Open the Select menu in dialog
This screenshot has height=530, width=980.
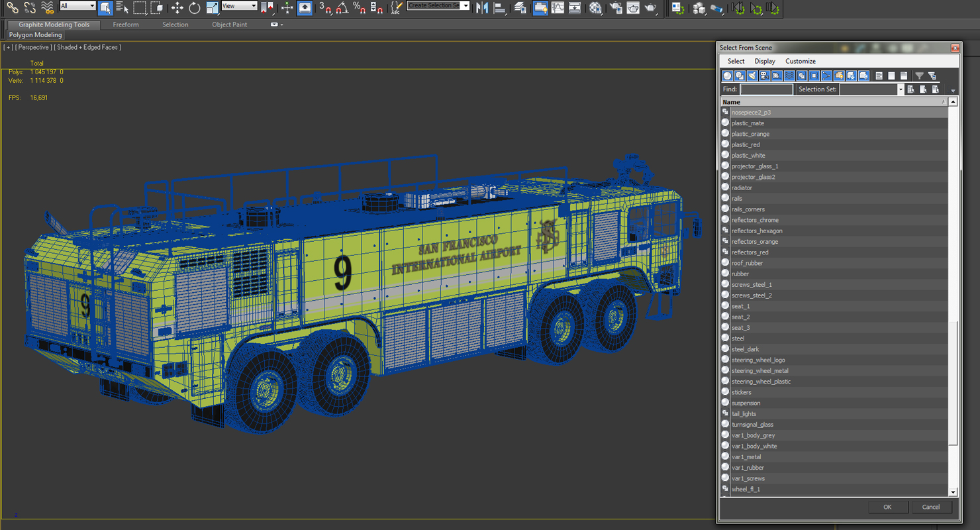736,61
